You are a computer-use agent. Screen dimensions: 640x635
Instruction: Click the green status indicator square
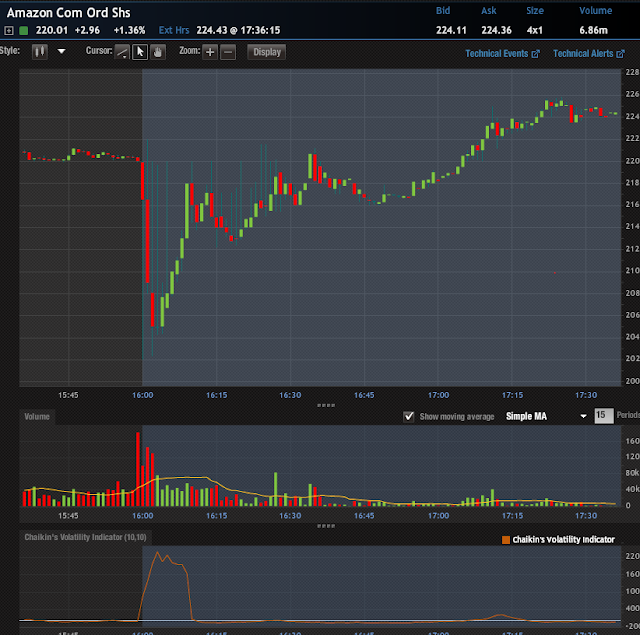point(24,30)
